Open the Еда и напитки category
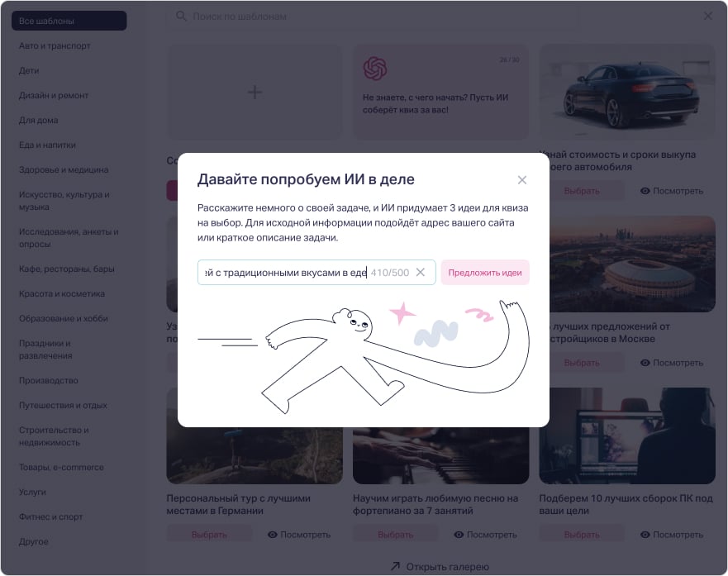The image size is (728, 576). pos(47,145)
